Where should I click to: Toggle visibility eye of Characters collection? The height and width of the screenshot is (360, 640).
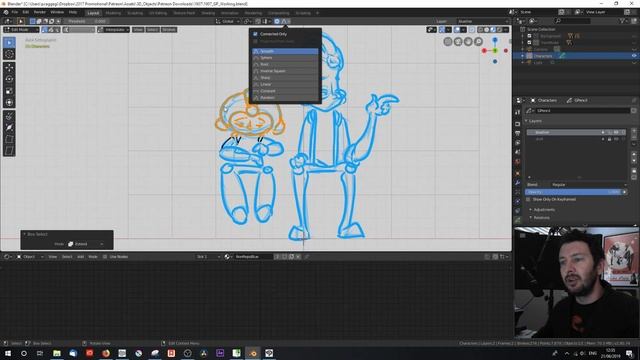coord(634,56)
